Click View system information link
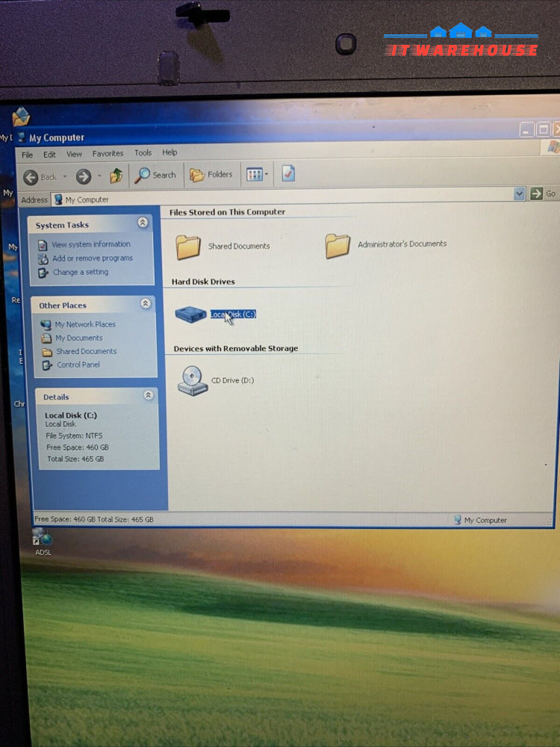 point(90,244)
